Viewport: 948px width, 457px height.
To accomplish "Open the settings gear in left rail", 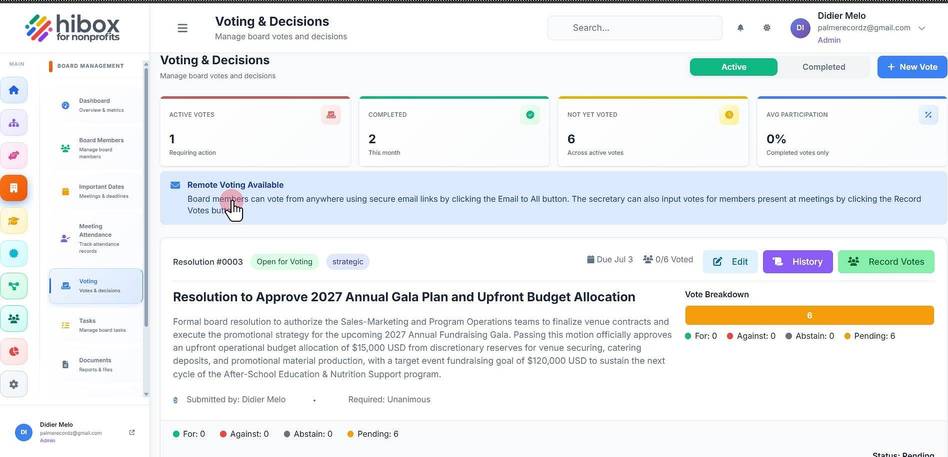I will click(x=14, y=384).
